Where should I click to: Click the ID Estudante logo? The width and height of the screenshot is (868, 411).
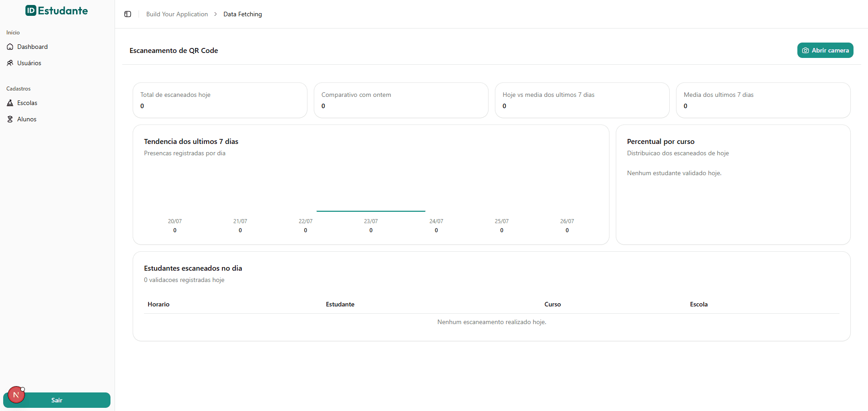pos(57,10)
